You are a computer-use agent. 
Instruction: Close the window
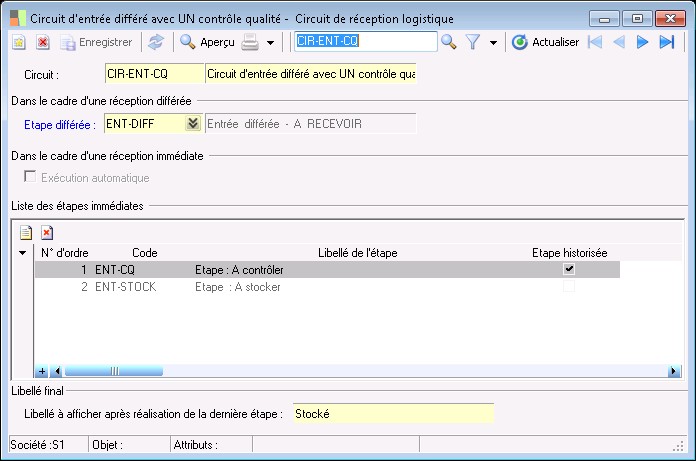[x=670, y=19]
